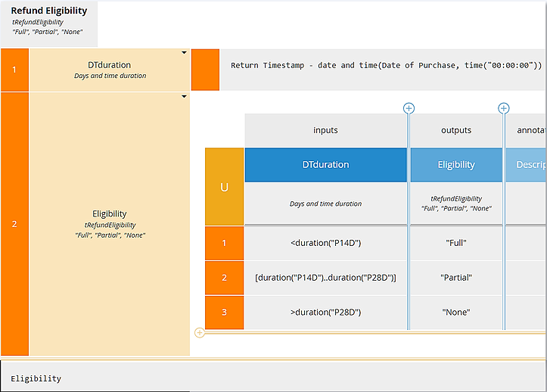547x392 pixels.
Task: Click the plus icon between outputs and annotations columns
Action: point(503,108)
